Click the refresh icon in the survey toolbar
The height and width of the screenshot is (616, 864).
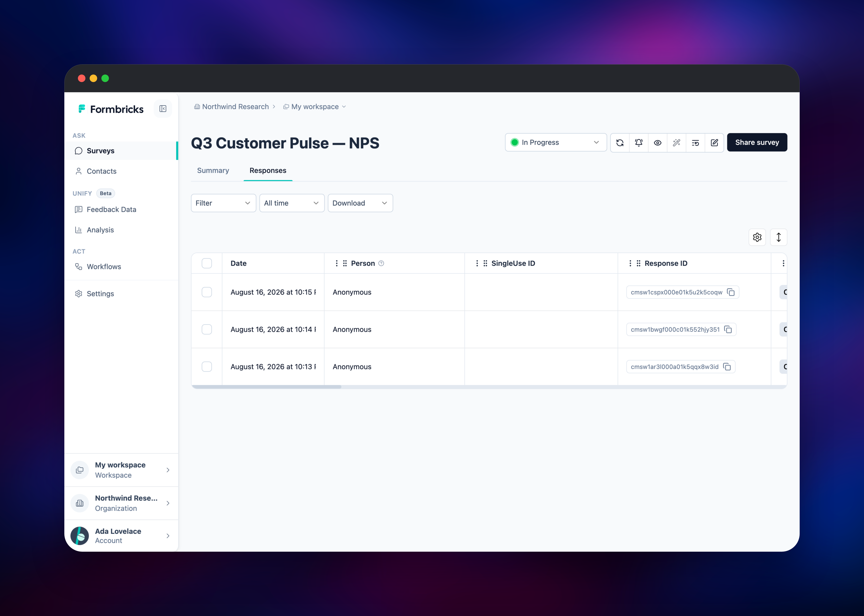[620, 143]
